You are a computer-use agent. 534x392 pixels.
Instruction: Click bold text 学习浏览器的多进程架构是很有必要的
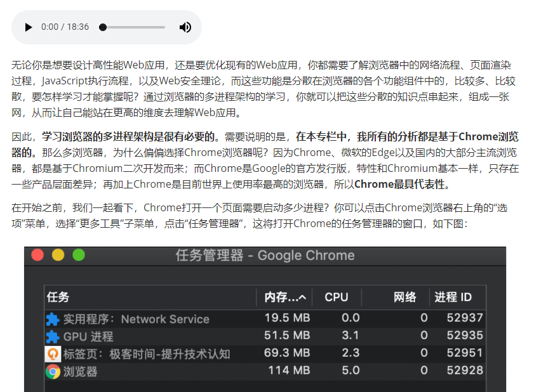point(128,137)
